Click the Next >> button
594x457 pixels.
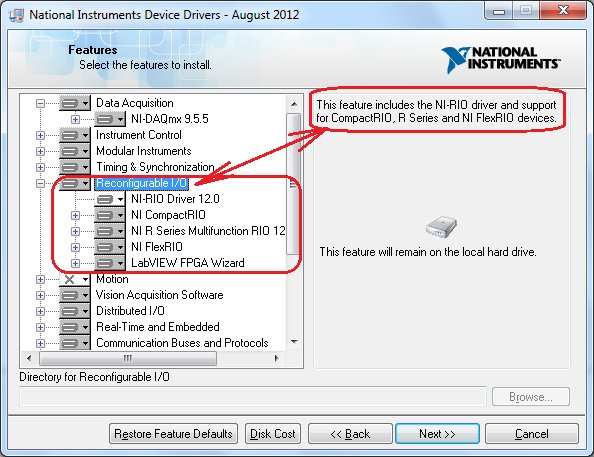[437, 434]
